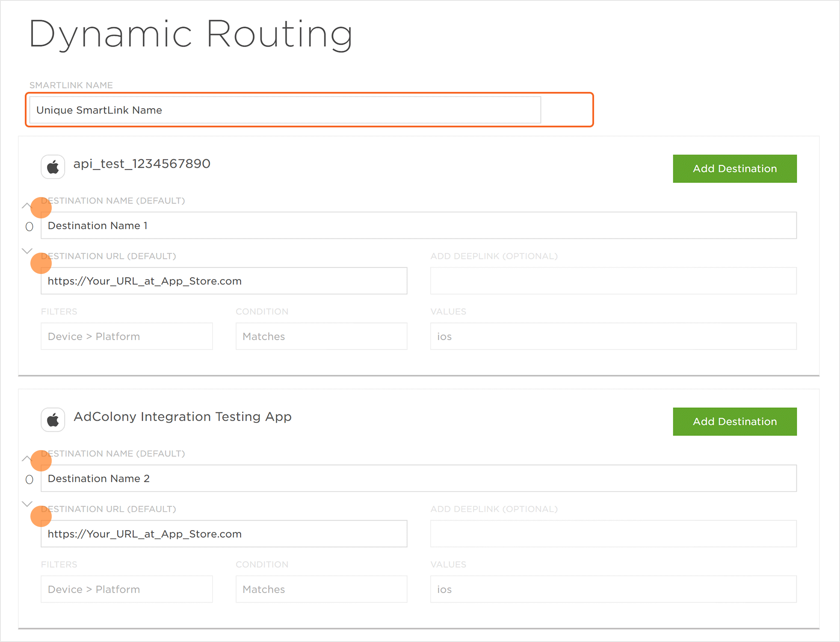Click the Unique SmartLink Name field
The height and width of the screenshot is (642, 840).
pos(285,110)
